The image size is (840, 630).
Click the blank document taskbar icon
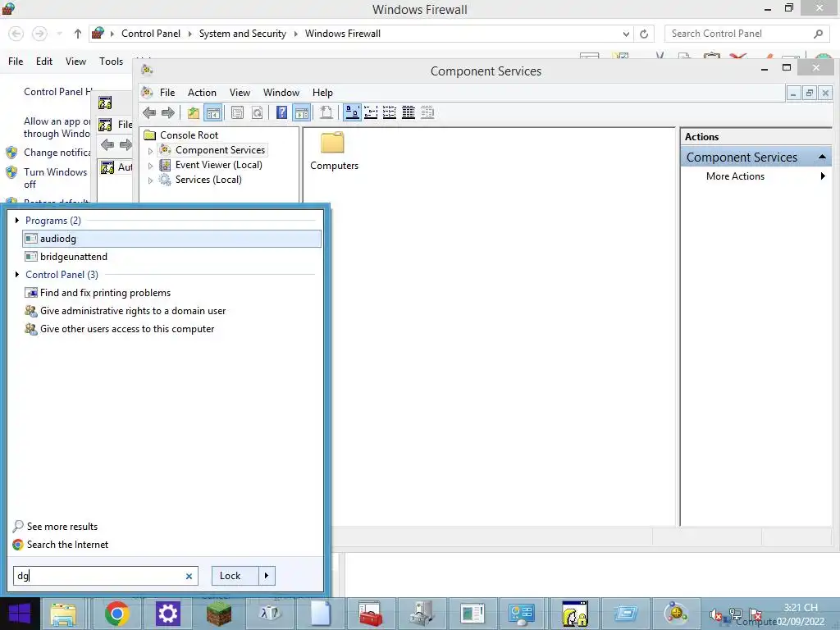tap(321, 614)
